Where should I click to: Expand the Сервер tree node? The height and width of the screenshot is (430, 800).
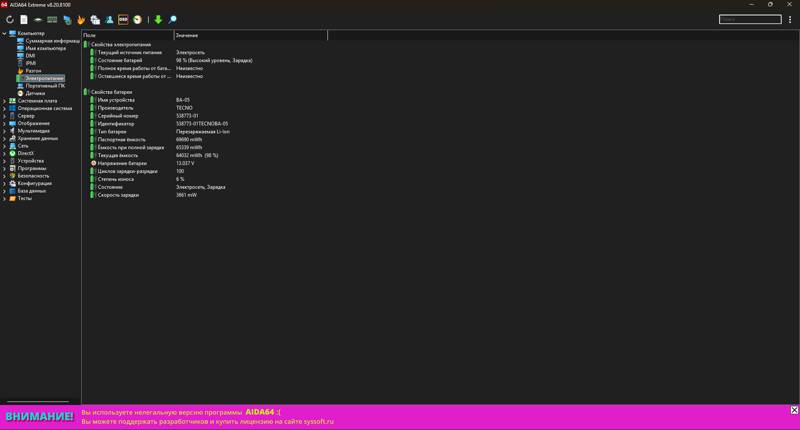[x=4, y=116]
